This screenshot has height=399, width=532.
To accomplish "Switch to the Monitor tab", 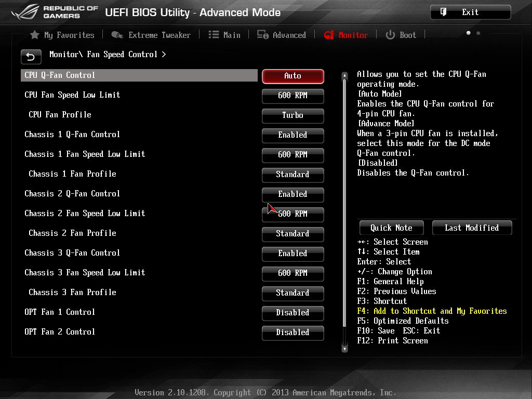I will click(x=345, y=35).
